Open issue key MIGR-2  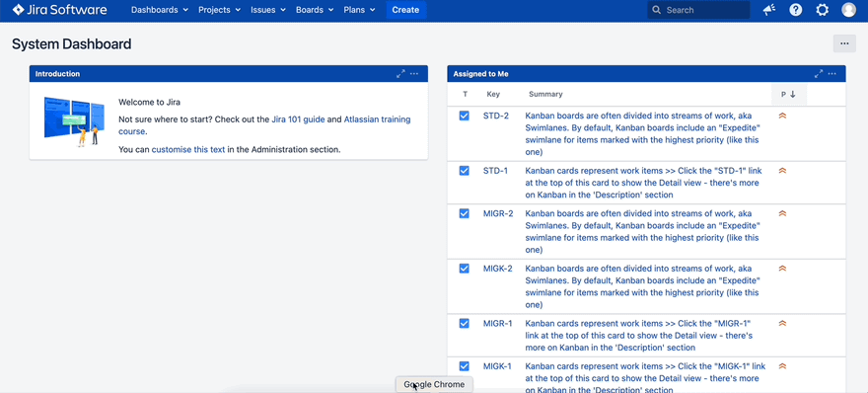pos(498,213)
